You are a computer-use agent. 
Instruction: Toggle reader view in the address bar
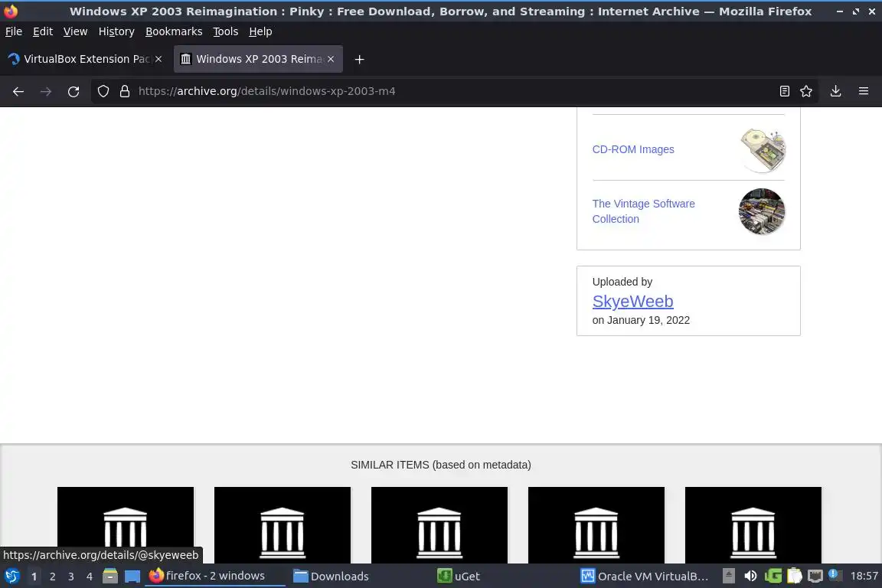click(x=784, y=91)
